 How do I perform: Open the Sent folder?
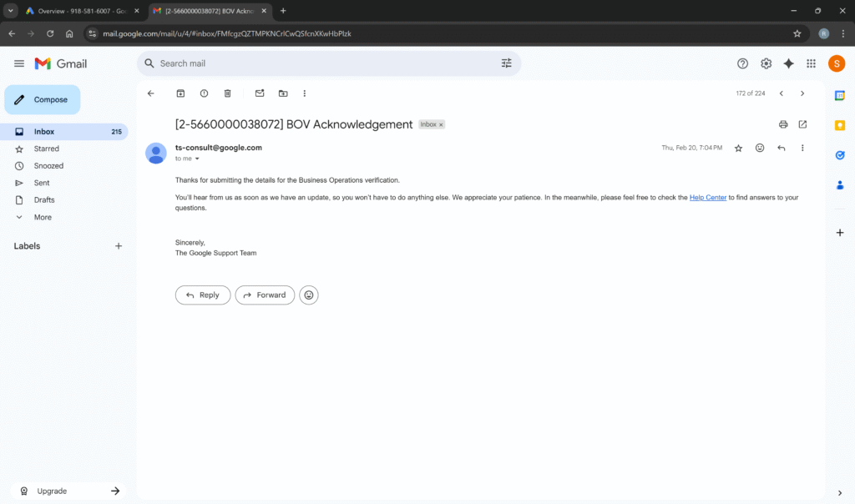[42, 183]
